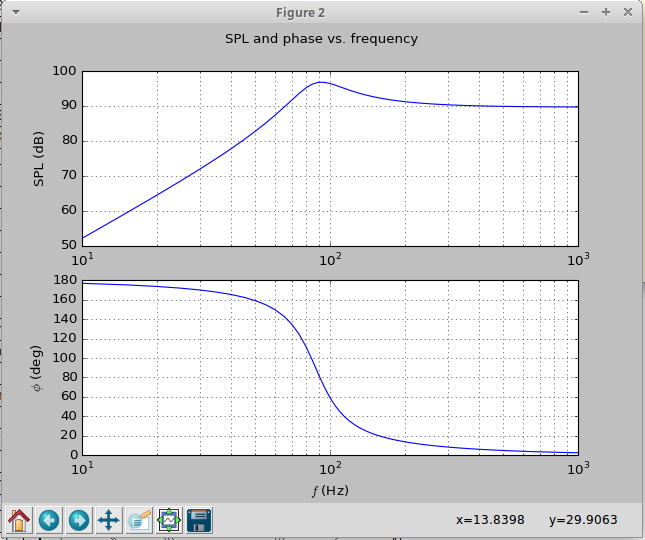Click the peak of the SPL curve
Viewport: 645px width, 540px height.
pyautogui.click(x=322, y=82)
